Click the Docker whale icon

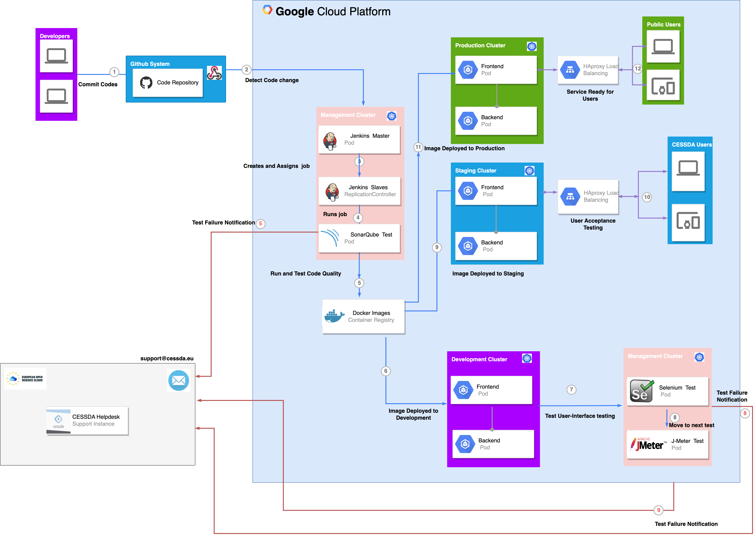tap(334, 316)
